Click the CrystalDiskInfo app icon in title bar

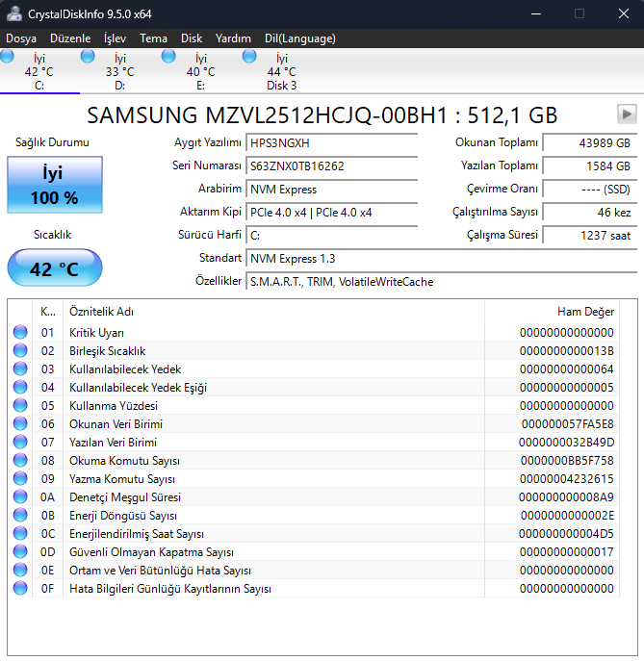[x=14, y=13]
